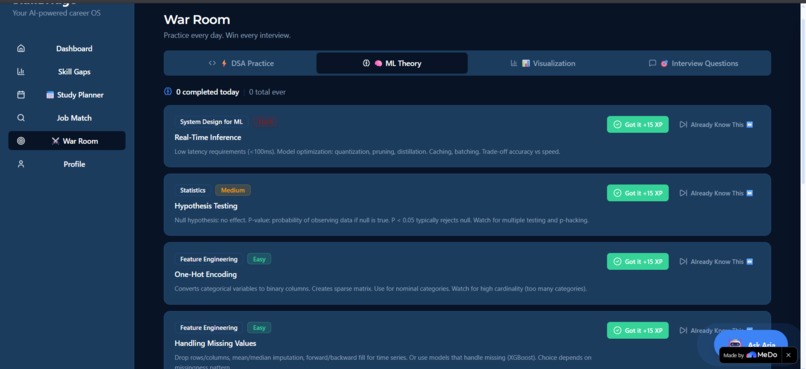Click the Dashboard home icon
The image size is (806, 369).
click(21, 48)
